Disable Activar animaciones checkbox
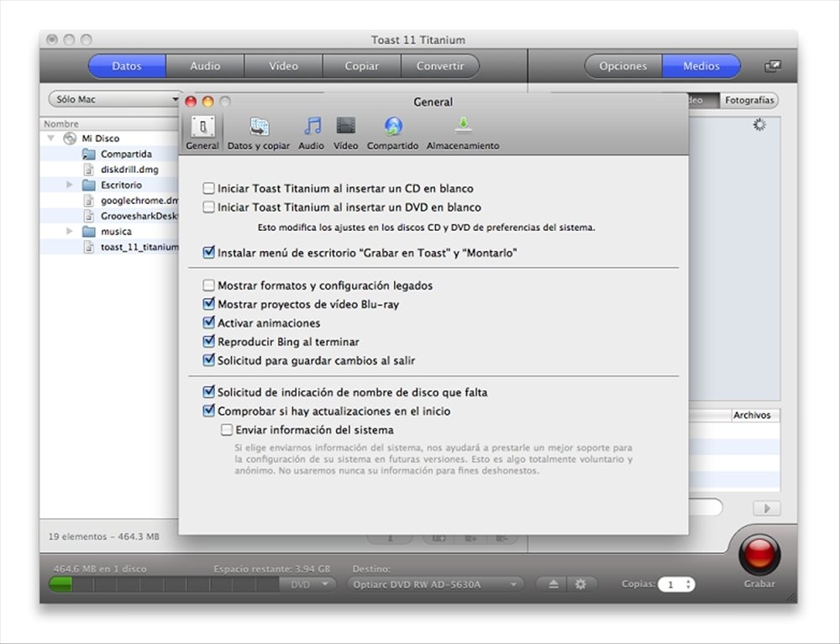840x644 pixels. tap(209, 322)
